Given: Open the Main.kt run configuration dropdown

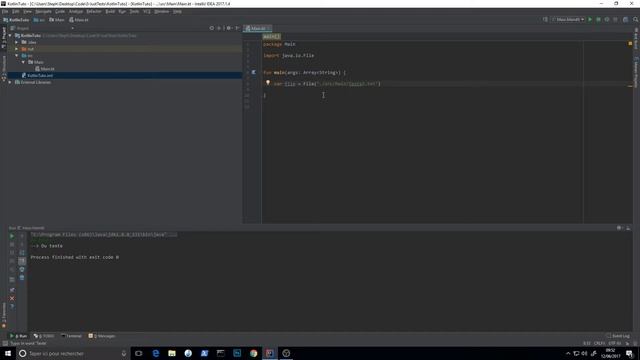Looking at the screenshot, I should coord(568,20).
